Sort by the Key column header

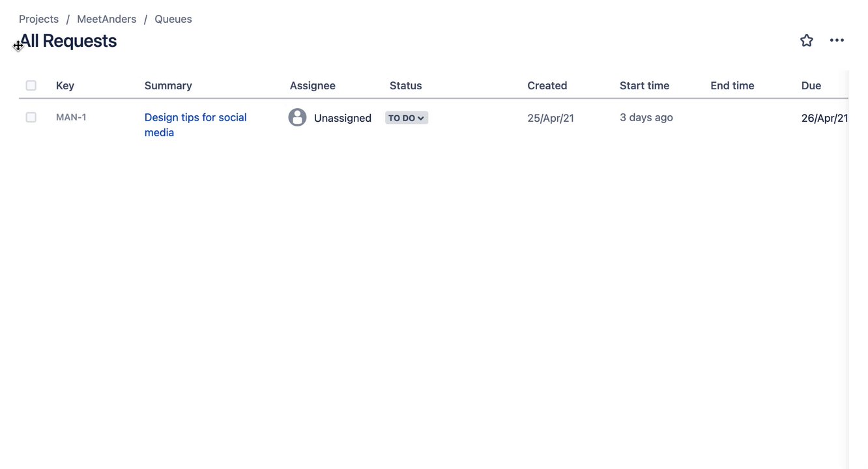65,85
